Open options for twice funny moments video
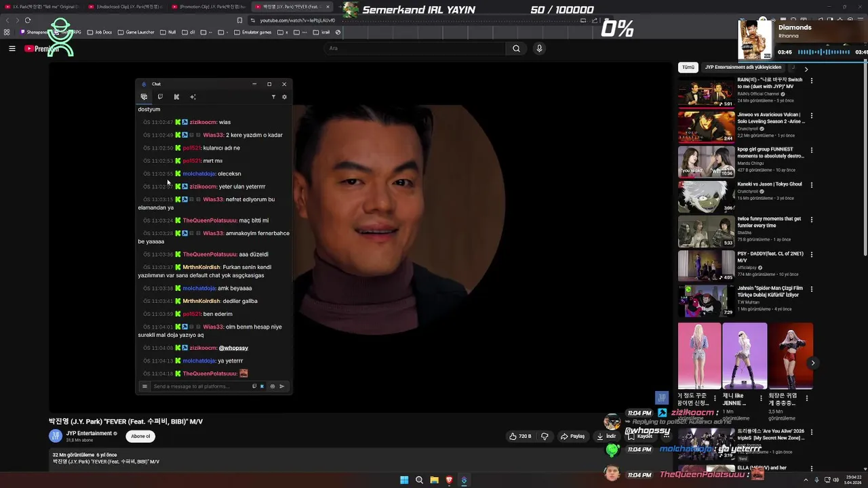This screenshot has width=868, height=488. (811, 220)
